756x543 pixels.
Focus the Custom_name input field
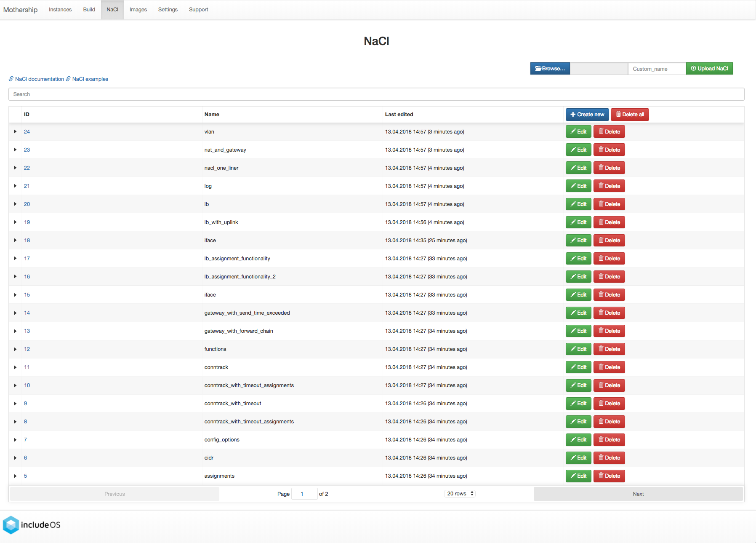pos(657,69)
